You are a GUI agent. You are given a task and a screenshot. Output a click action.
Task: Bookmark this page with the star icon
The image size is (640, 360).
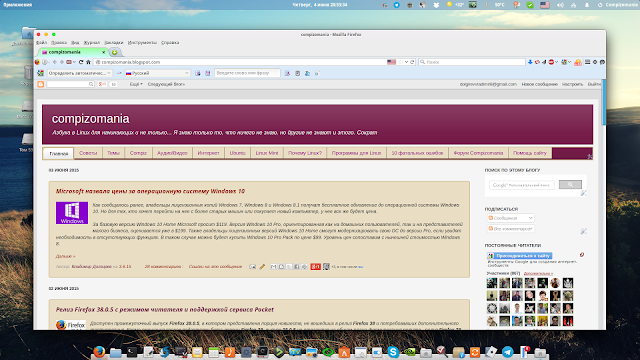(x=400, y=62)
